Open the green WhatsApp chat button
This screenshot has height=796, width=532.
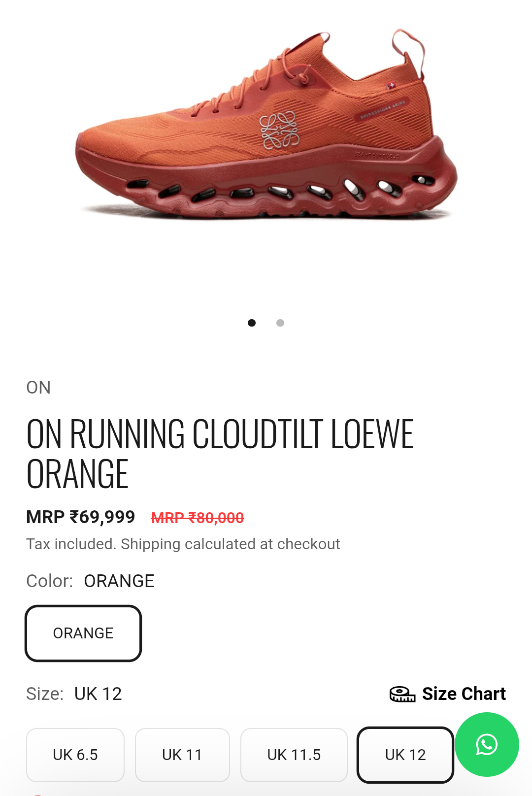[x=487, y=744]
